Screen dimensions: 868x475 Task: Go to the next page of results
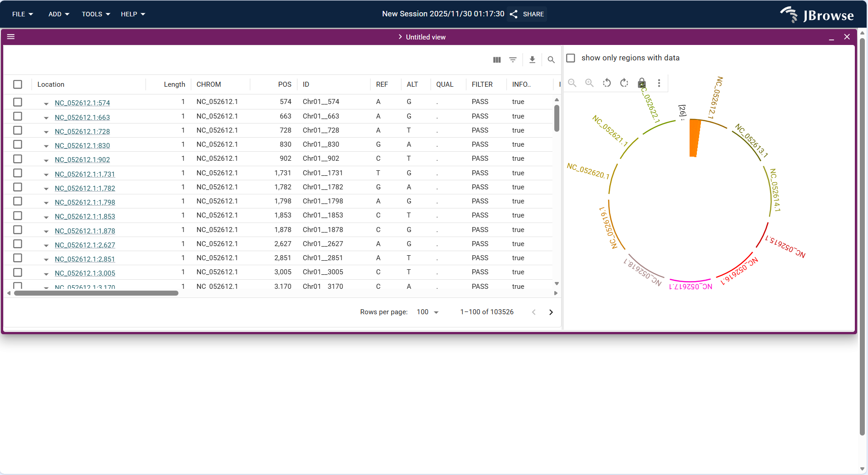[551, 312]
